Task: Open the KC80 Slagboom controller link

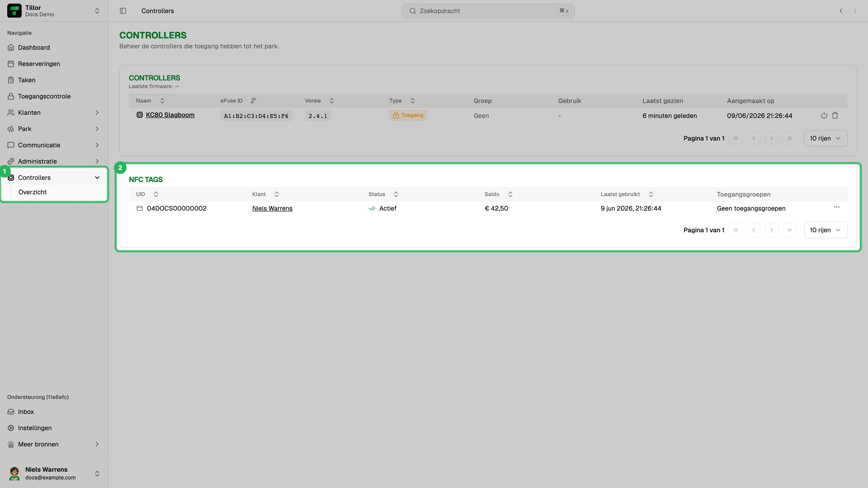Action: [170, 115]
